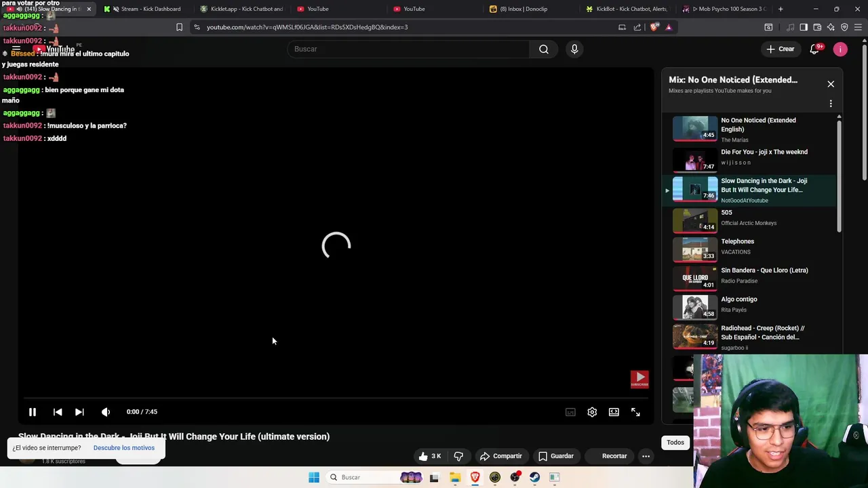Click the address bar URL
Image resolution: width=868 pixels, height=488 pixels.
307,27
